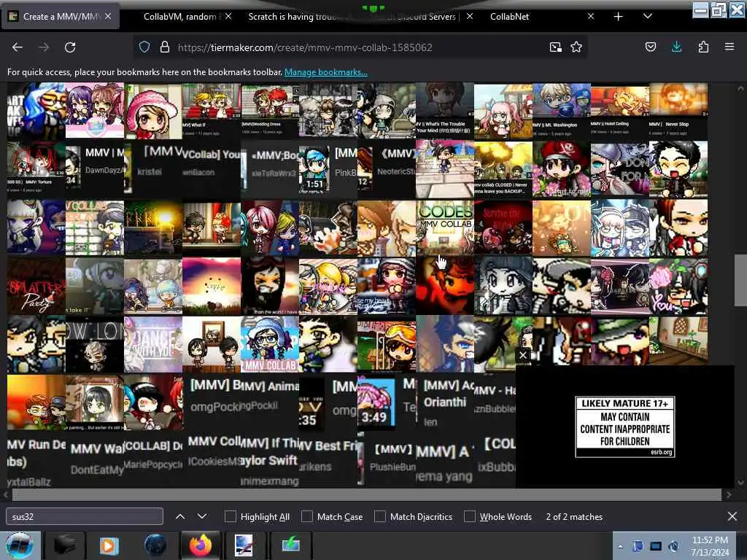Screen dimensions: 747x560
Task: Switch to the CollabVM tab
Action: (x=180, y=17)
